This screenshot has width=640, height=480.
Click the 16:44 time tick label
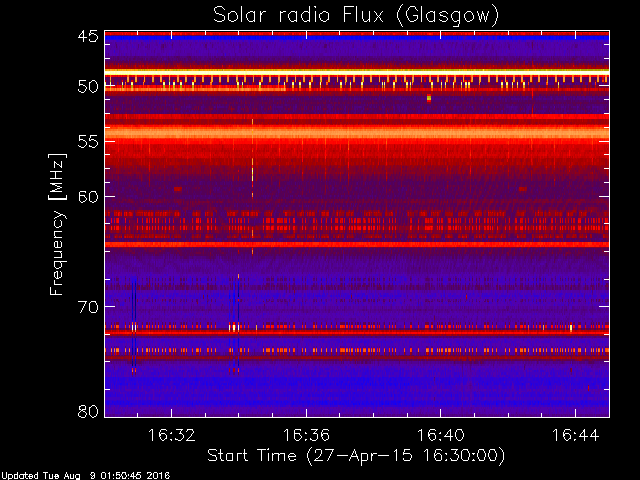(576, 435)
